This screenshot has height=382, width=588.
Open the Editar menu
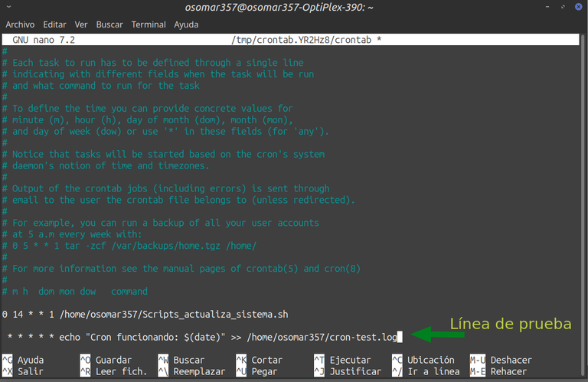tap(54, 24)
